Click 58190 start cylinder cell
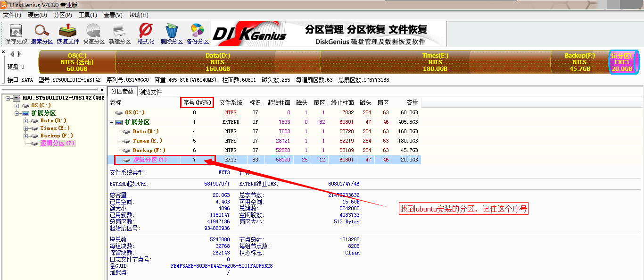644x280 pixels. pos(283,160)
